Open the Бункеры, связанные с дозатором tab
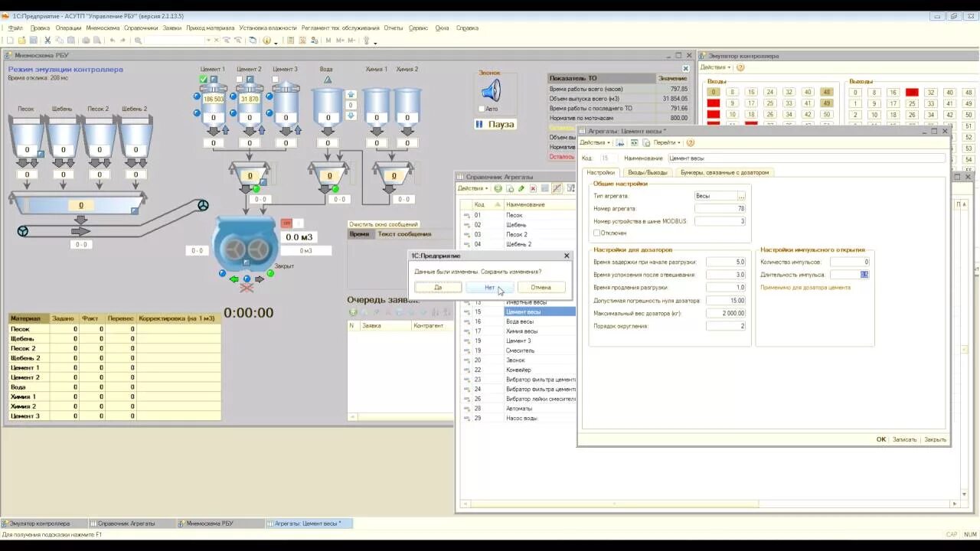Image resolution: width=980 pixels, height=551 pixels. 724,172
